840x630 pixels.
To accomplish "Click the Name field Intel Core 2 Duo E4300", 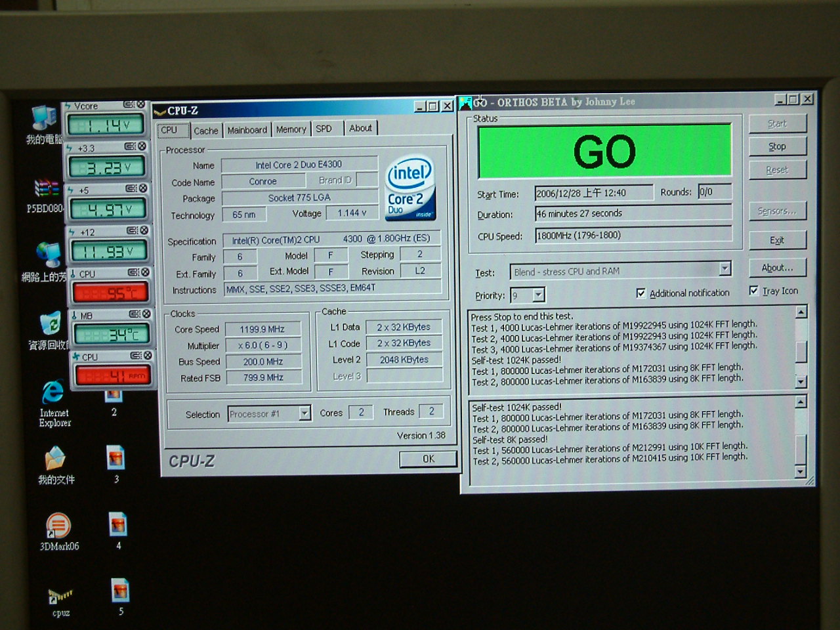I will pos(299,164).
